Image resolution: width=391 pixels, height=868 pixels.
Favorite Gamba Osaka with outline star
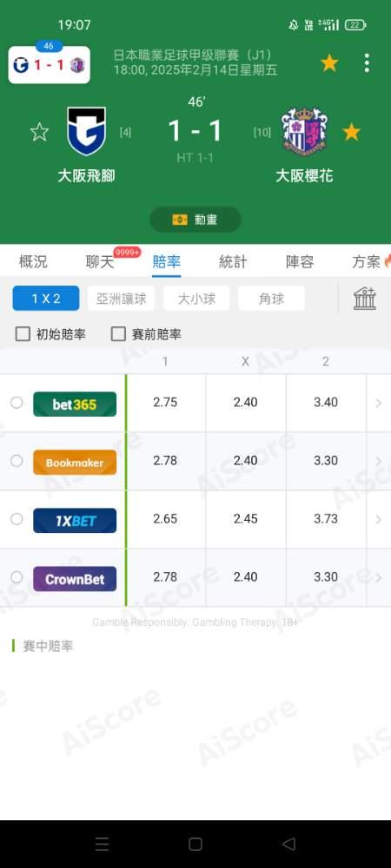[x=39, y=132]
